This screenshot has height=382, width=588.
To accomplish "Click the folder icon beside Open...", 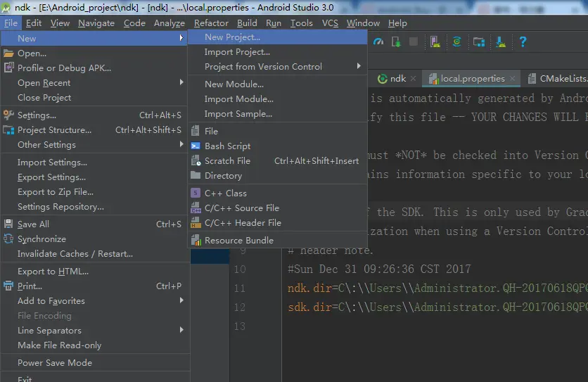I will 8,53.
